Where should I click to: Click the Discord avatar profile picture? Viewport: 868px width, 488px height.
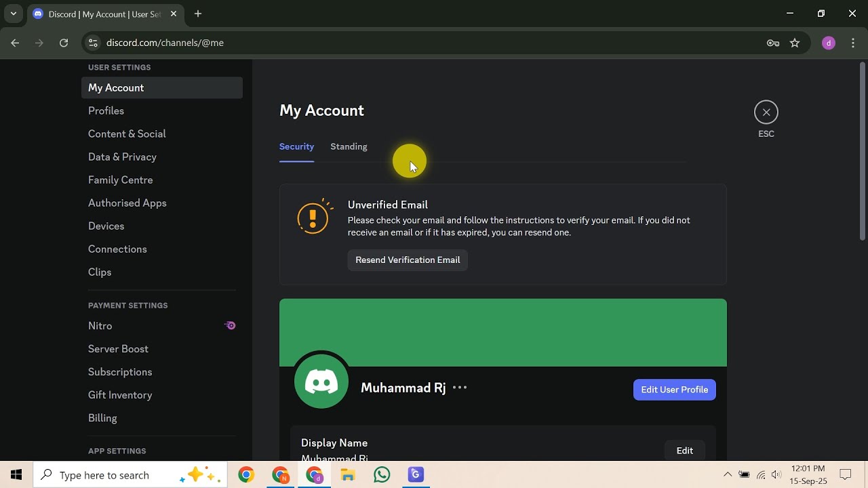pyautogui.click(x=321, y=381)
